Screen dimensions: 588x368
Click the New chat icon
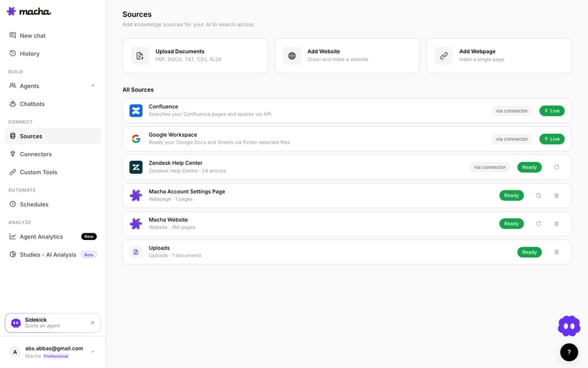(13, 35)
